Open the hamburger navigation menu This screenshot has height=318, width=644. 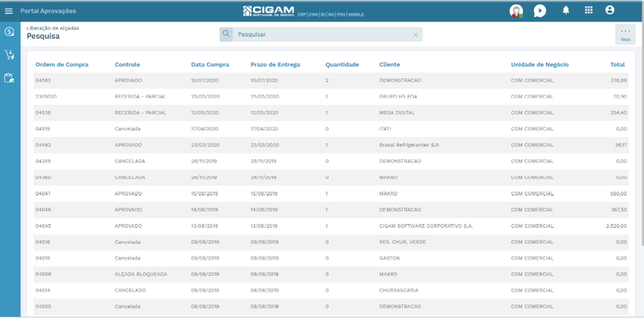point(9,11)
